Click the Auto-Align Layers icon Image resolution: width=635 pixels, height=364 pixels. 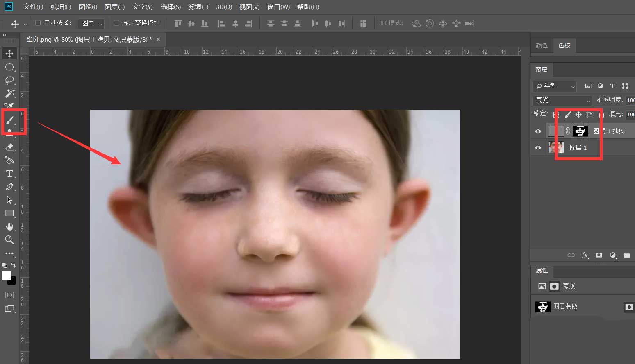point(363,24)
